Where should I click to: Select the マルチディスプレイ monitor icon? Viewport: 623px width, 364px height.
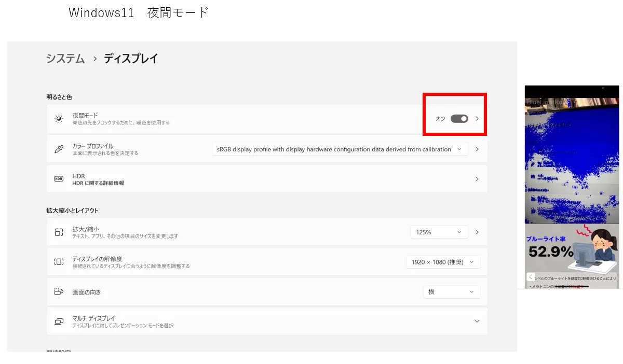point(59,321)
